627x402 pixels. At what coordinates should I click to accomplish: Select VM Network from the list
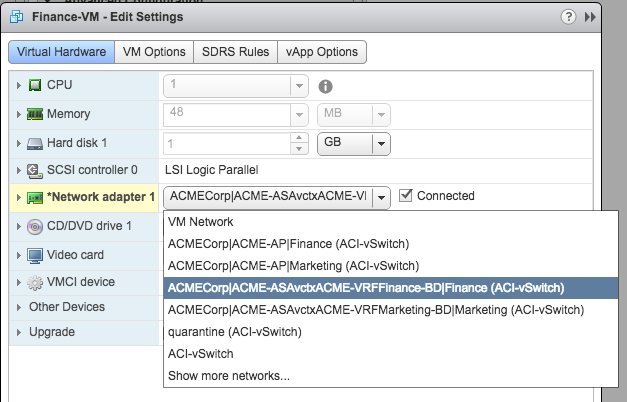tap(391, 222)
